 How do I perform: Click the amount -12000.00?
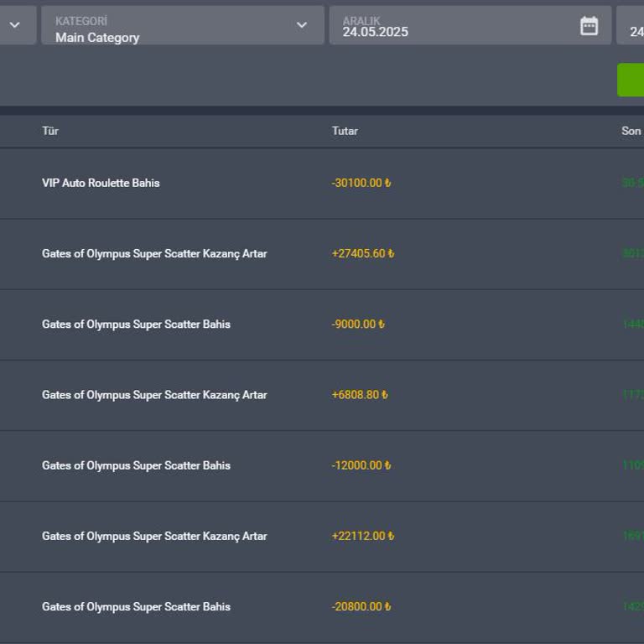[x=361, y=465]
